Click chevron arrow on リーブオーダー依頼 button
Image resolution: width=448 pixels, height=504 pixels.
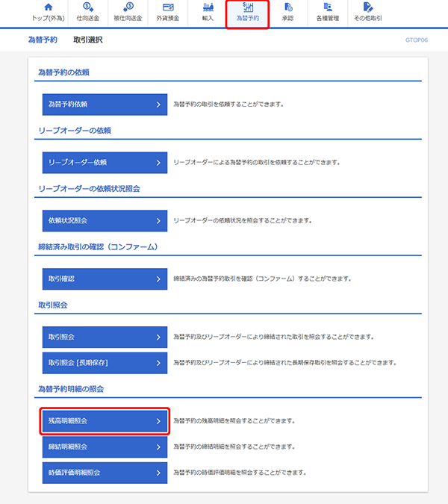158,163
